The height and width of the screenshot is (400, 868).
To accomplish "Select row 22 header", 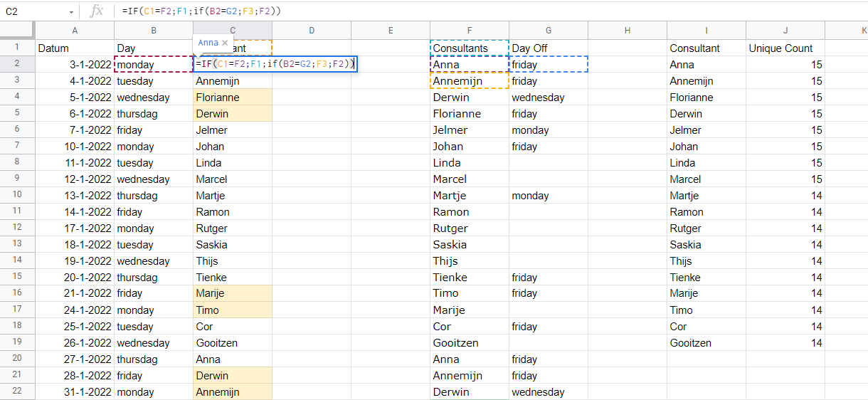I will pos(17,391).
